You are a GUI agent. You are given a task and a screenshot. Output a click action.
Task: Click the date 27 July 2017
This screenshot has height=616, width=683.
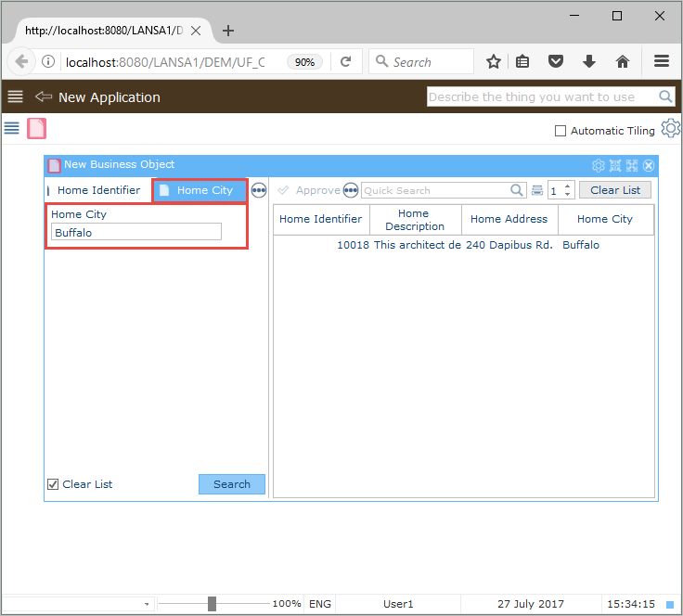[530, 604]
